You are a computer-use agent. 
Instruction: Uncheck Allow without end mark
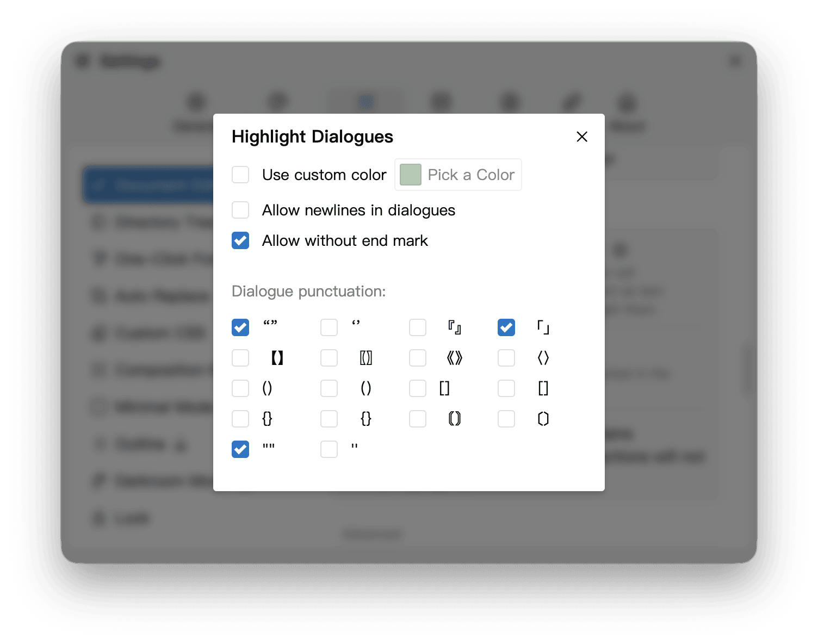pyautogui.click(x=240, y=240)
